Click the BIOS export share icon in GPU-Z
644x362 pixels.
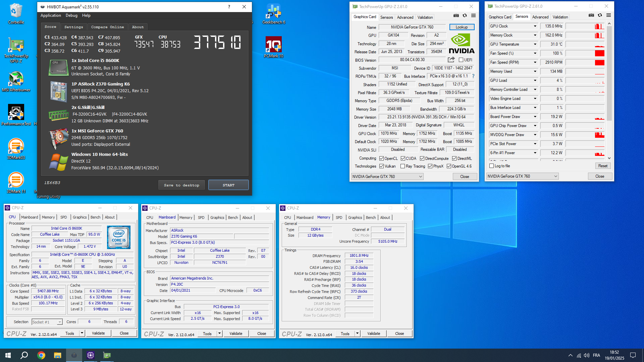coord(451,60)
